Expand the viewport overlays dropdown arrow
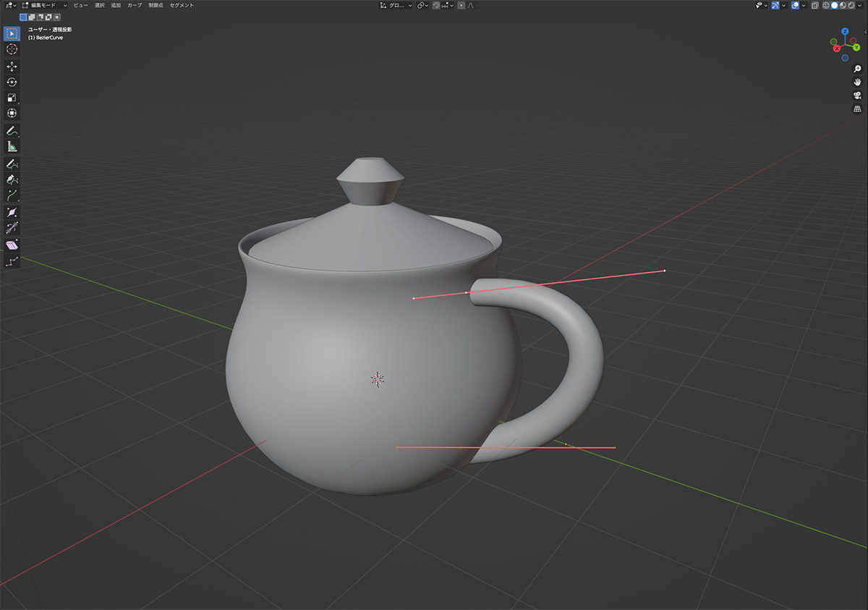The height and width of the screenshot is (610, 868). [804, 5]
